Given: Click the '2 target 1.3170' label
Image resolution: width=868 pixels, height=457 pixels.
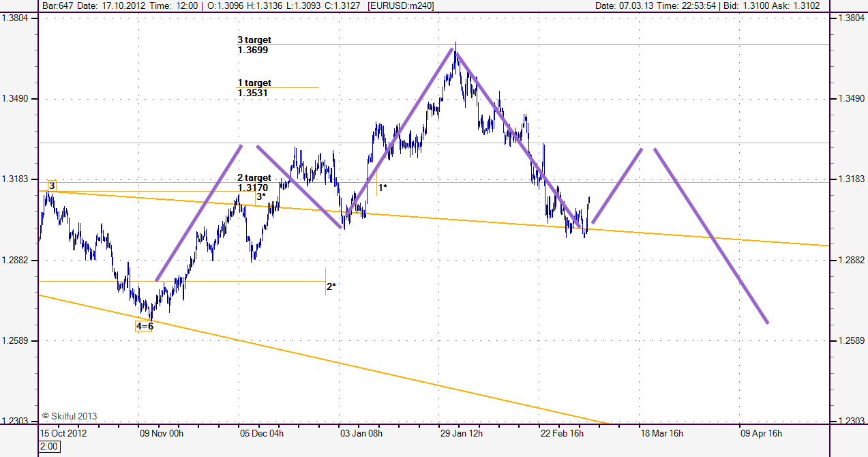Looking at the screenshot, I should pos(254,183).
